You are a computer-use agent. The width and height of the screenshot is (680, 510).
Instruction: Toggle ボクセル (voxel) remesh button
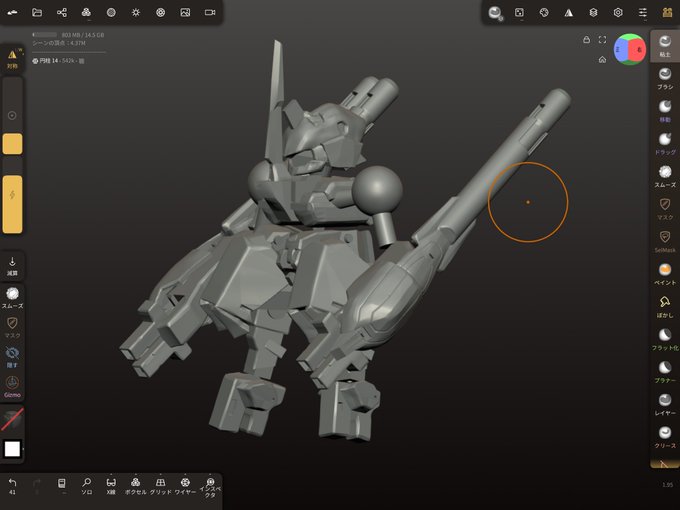pyautogui.click(x=135, y=486)
